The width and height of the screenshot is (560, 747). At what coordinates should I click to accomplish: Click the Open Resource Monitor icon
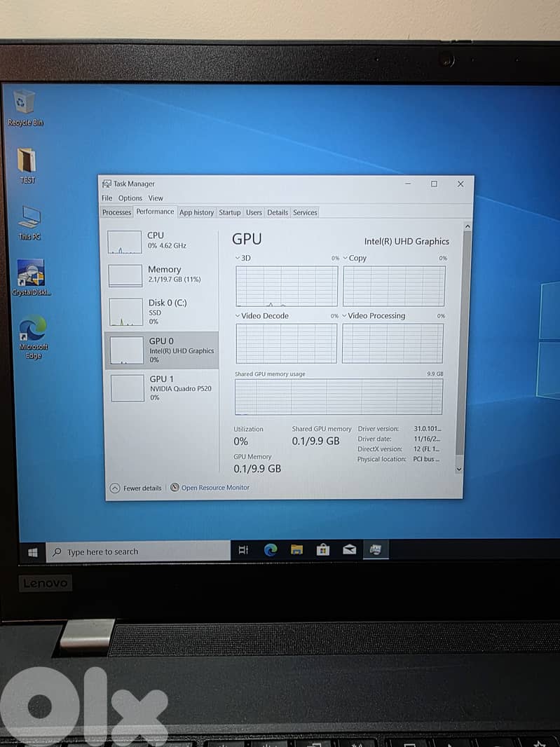point(175,487)
